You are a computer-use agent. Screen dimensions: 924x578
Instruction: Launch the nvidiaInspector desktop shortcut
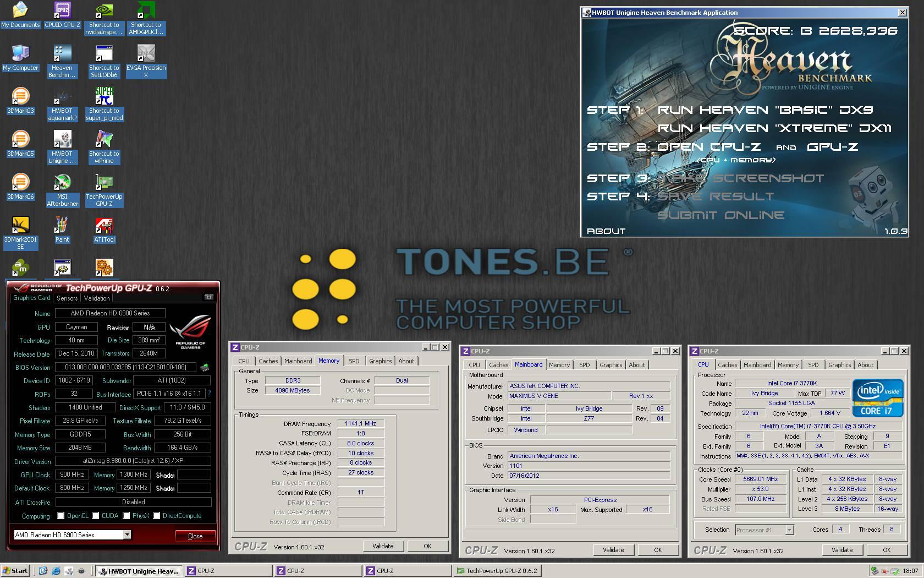pos(104,18)
